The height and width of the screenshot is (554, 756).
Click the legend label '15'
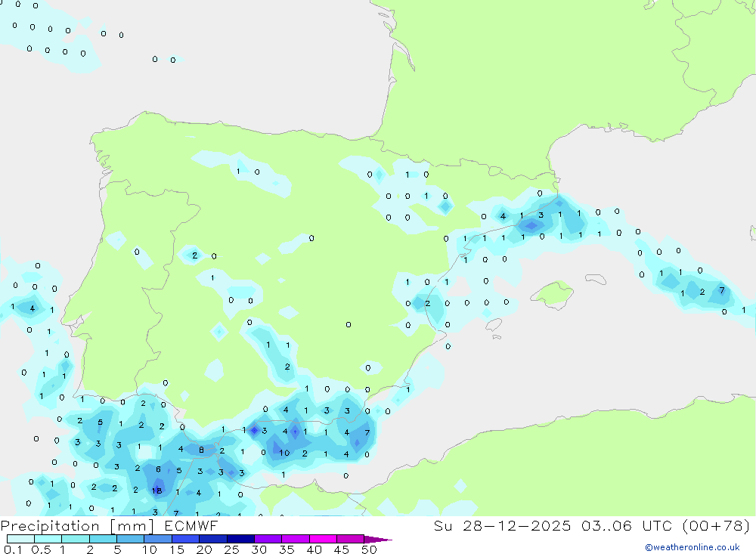176,549
